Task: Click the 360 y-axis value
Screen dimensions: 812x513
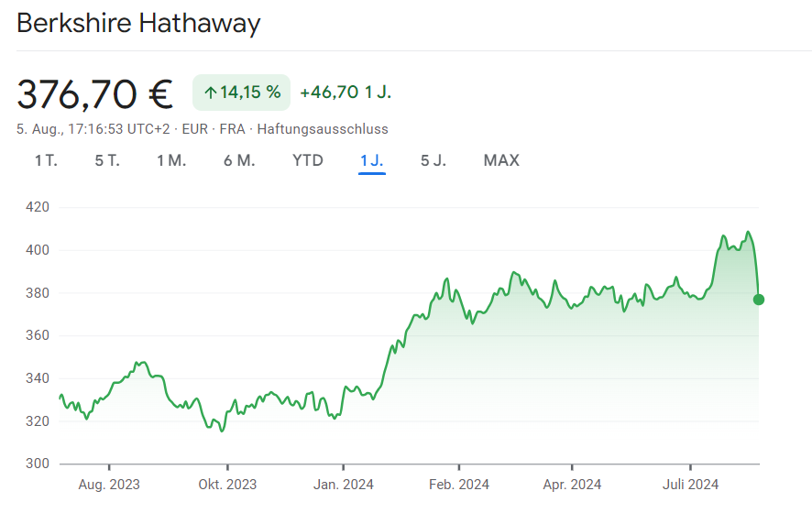Action: pos(38,335)
